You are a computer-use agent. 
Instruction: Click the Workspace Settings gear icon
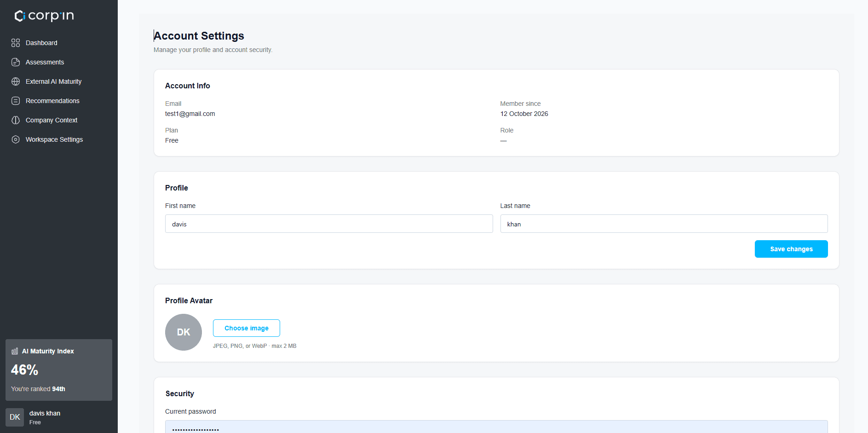(16, 139)
